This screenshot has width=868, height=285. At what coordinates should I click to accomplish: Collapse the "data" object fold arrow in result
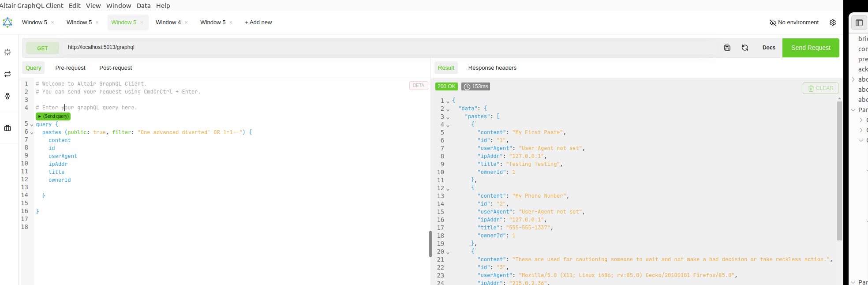448,110
